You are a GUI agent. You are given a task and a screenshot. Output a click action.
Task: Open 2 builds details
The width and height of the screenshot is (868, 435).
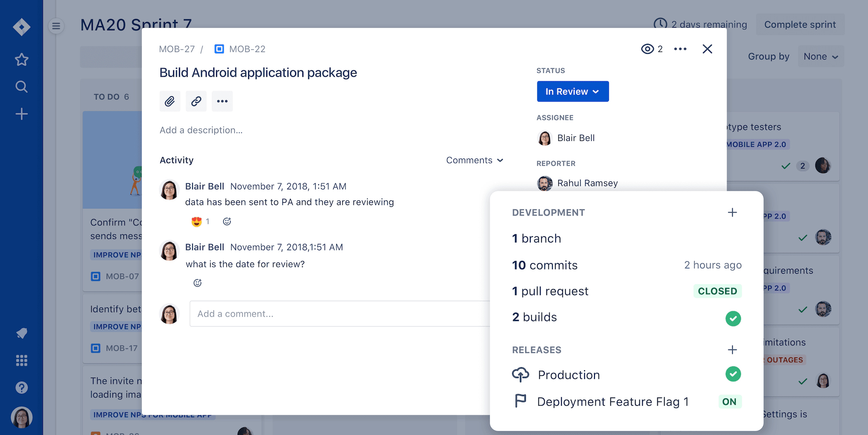tap(534, 317)
